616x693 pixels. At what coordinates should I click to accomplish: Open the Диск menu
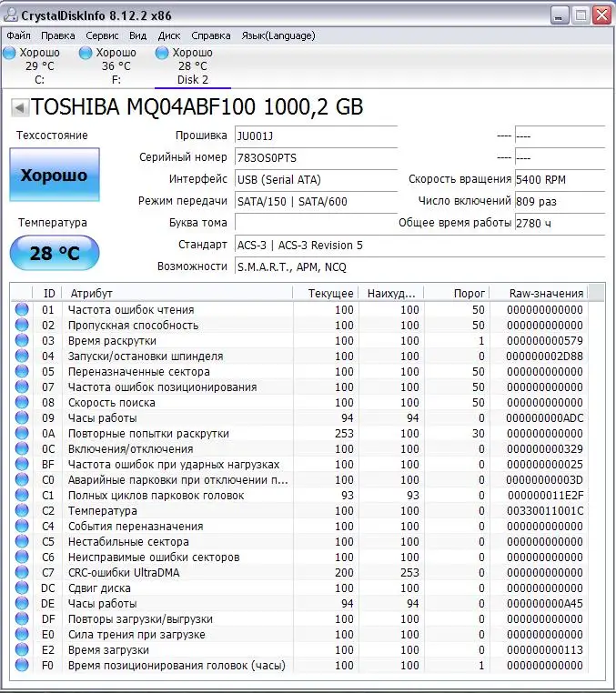coord(169,35)
